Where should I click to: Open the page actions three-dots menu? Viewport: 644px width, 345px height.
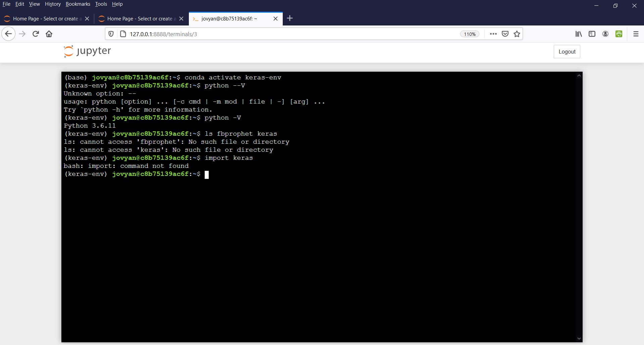[493, 34]
